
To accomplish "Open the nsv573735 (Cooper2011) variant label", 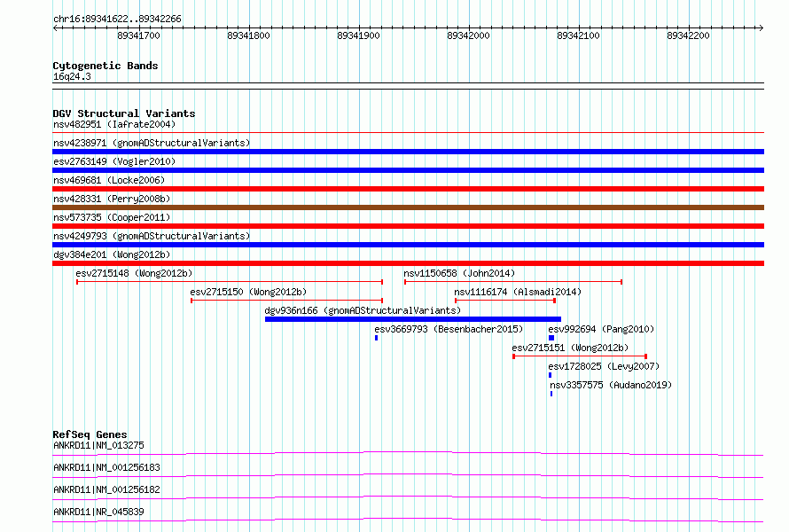I will click(112, 217).
